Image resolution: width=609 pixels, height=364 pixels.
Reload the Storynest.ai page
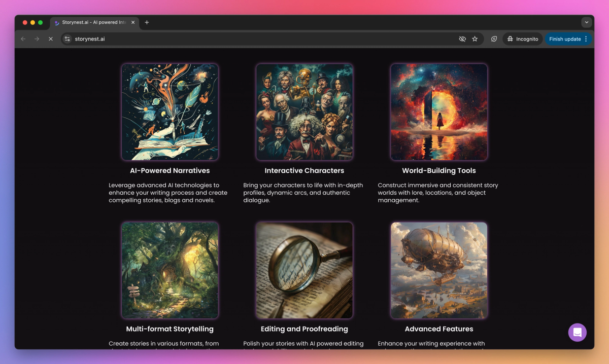tap(50, 39)
